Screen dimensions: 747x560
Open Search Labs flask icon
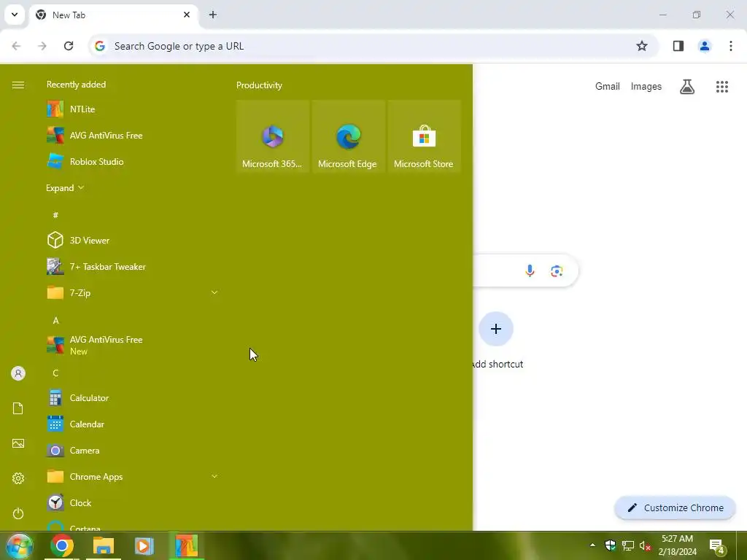click(687, 87)
